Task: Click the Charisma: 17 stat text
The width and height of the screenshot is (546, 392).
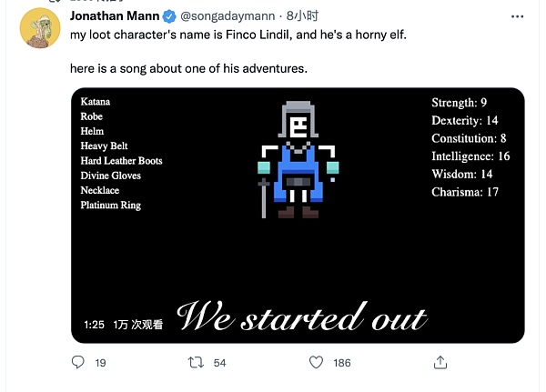Action: point(468,192)
